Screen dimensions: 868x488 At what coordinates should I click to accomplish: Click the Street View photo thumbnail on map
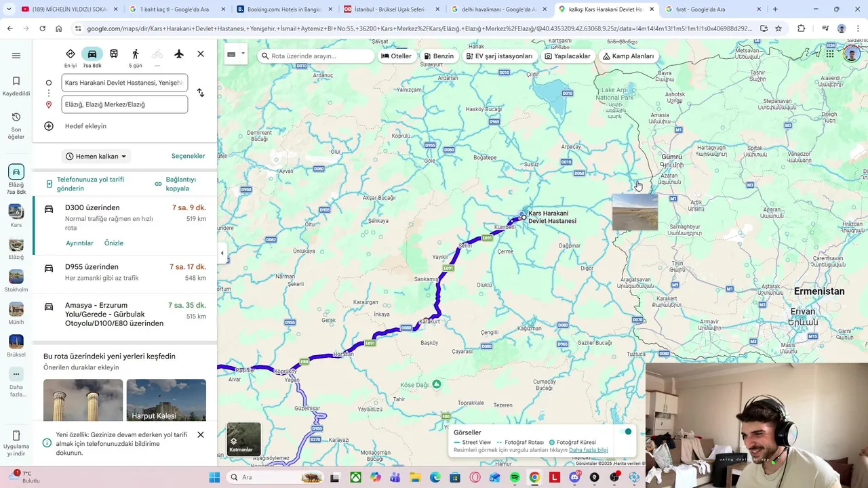pyautogui.click(x=635, y=212)
